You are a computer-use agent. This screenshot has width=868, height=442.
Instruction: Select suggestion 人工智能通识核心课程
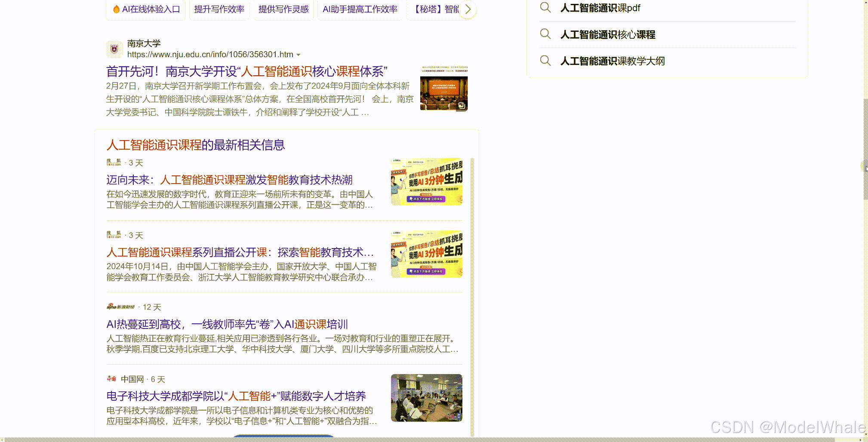(608, 34)
